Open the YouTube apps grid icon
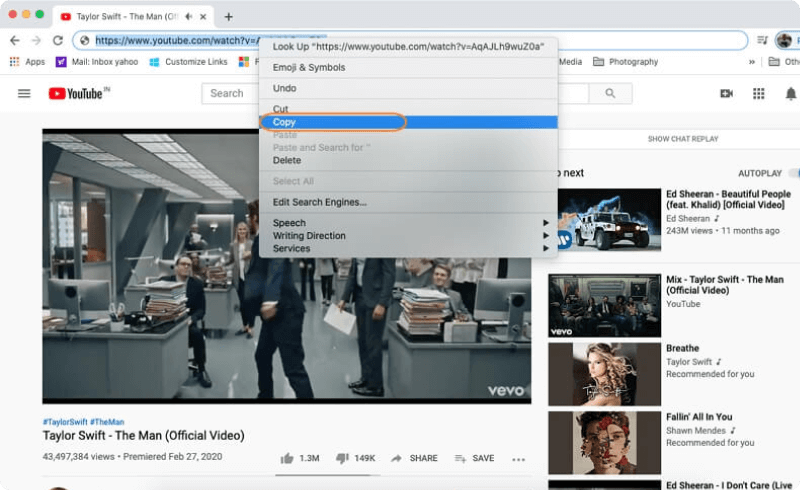The height and width of the screenshot is (490, 800). [x=758, y=93]
